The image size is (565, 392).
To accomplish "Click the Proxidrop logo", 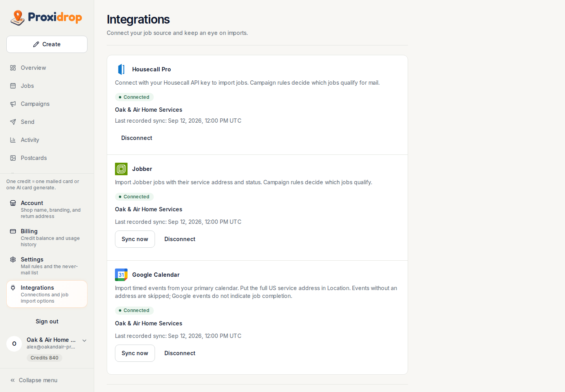I will click(x=46, y=18).
